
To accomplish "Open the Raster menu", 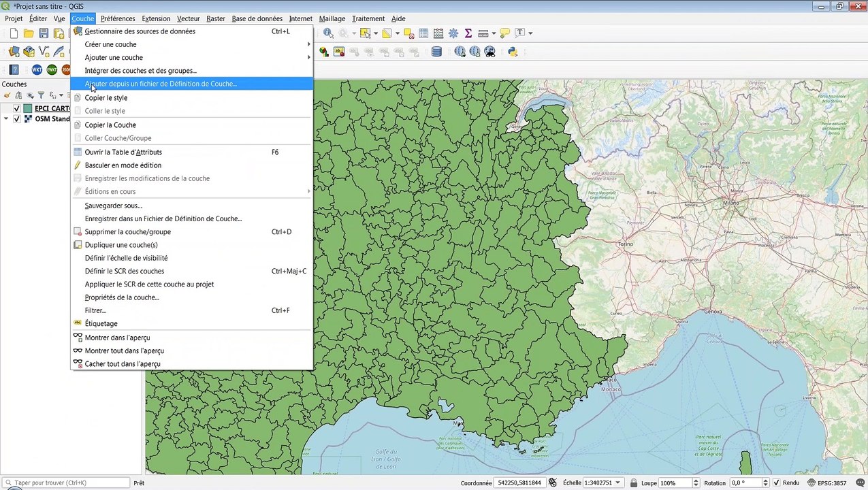I will coord(216,18).
